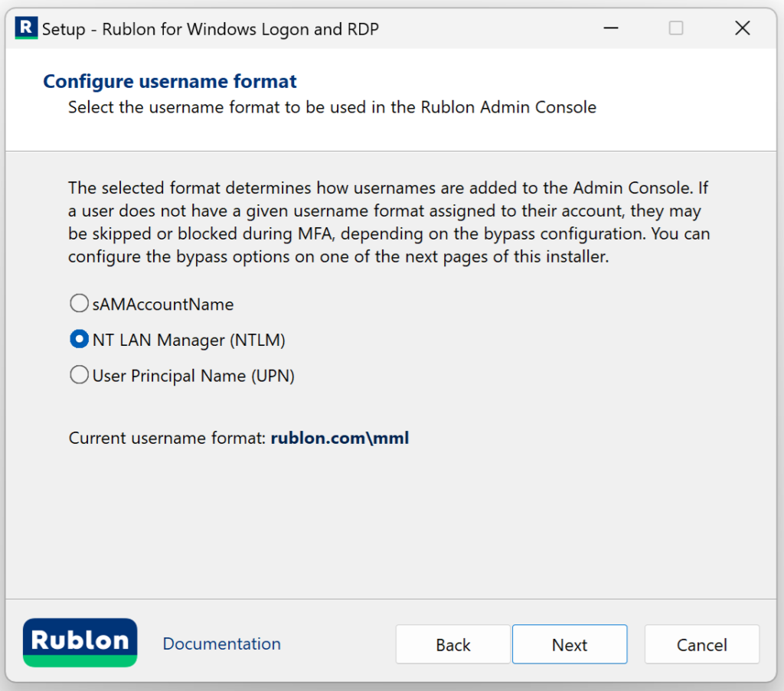Select the sAMAccountName radio button
The width and height of the screenshot is (784, 691).
pos(79,304)
